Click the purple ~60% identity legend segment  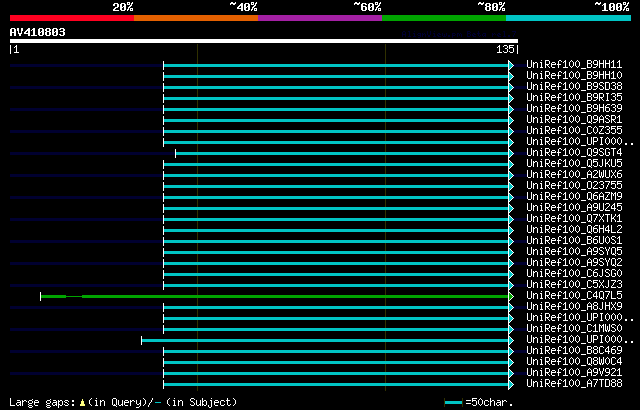click(x=320, y=18)
